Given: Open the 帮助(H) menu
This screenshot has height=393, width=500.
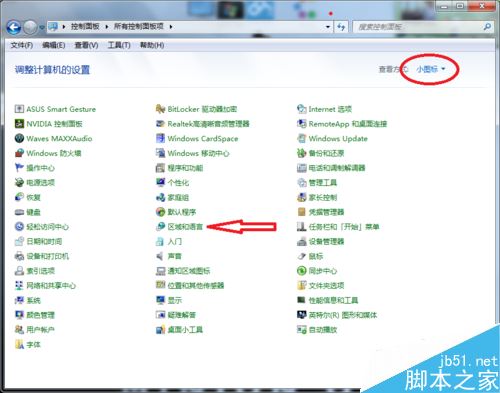Looking at the screenshot, I should click(x=152, y=45).
